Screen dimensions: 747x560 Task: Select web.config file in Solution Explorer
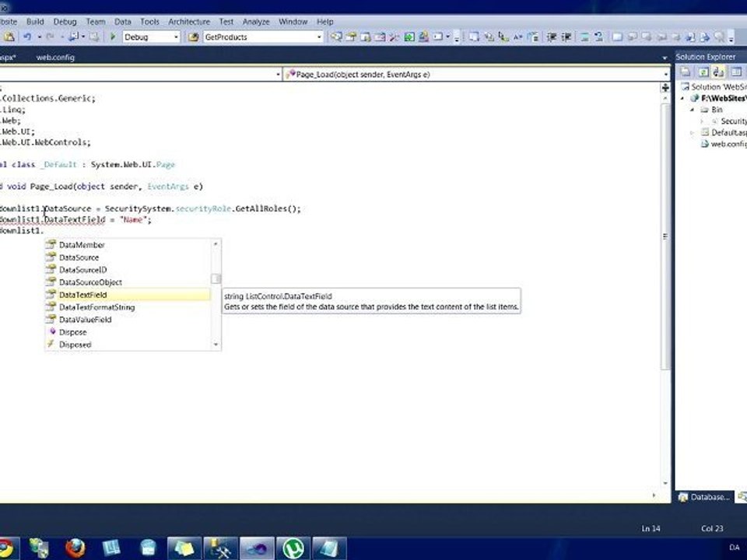724,145
